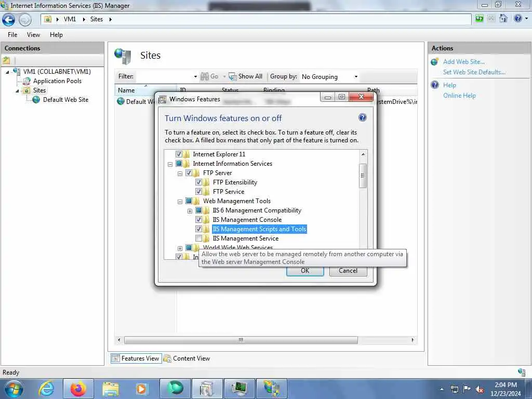Open the Windows Media Player taskbar icon
This screenshot has width=532, height=399.
click(x=141, y=389)
